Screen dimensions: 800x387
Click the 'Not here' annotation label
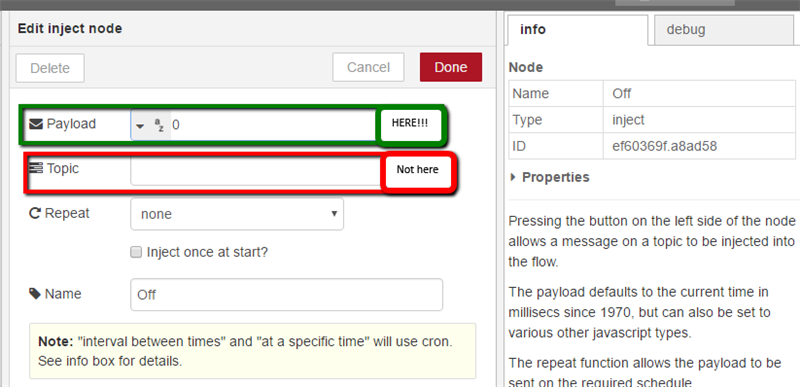tap(417, 169)
